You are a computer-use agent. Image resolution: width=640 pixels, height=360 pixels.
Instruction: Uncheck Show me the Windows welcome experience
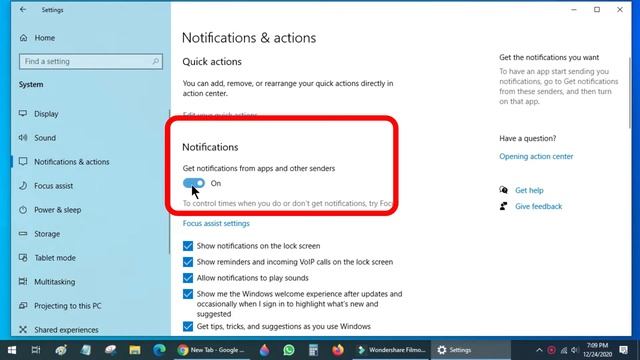click(188, 294)
